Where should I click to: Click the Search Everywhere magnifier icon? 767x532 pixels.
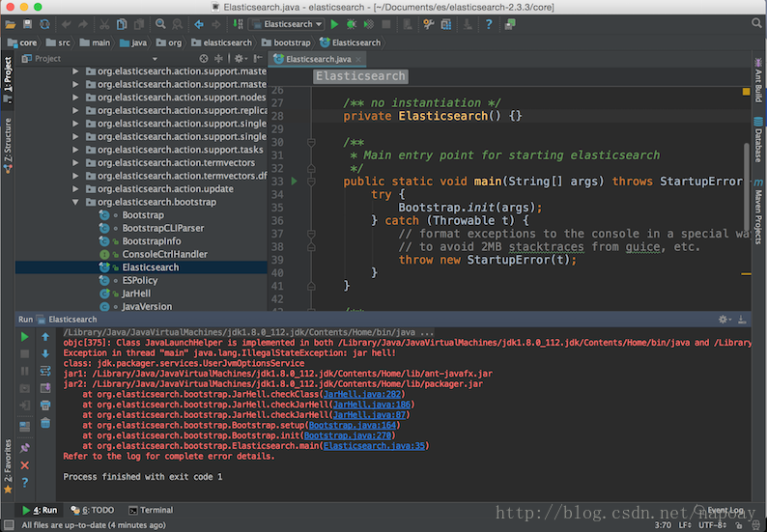pos(756,23)
